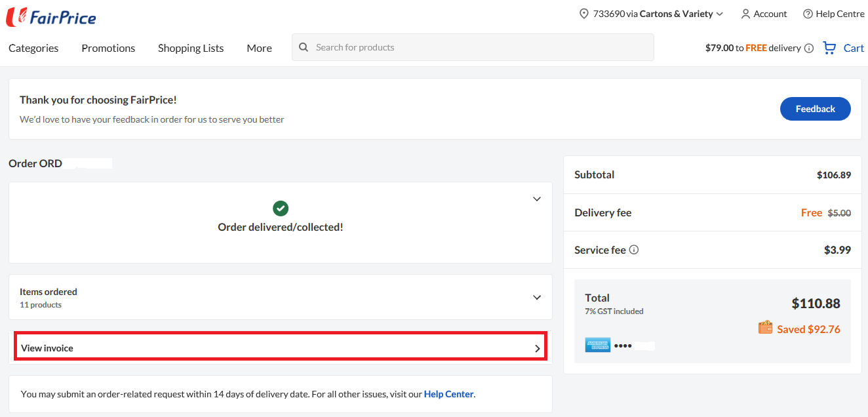This screenshot has height=417, width=868.
Task: Click the Thank you for choosing FairPrice! heading
Action: point(98,100)
